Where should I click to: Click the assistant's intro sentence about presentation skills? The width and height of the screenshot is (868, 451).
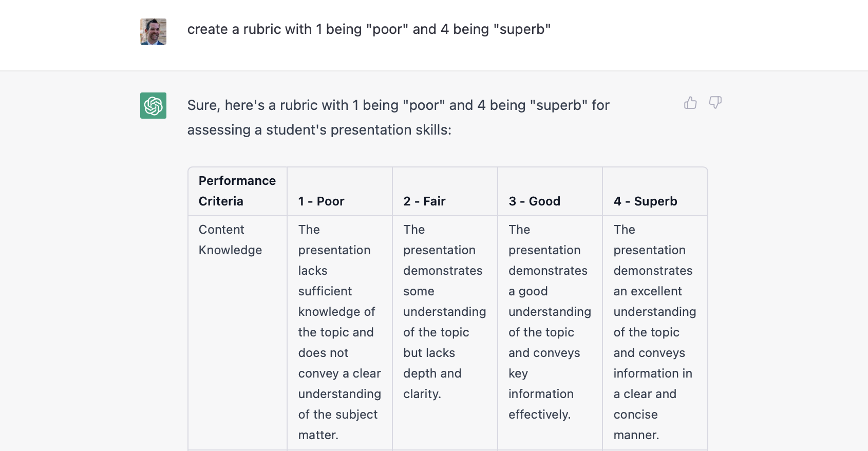398,118
